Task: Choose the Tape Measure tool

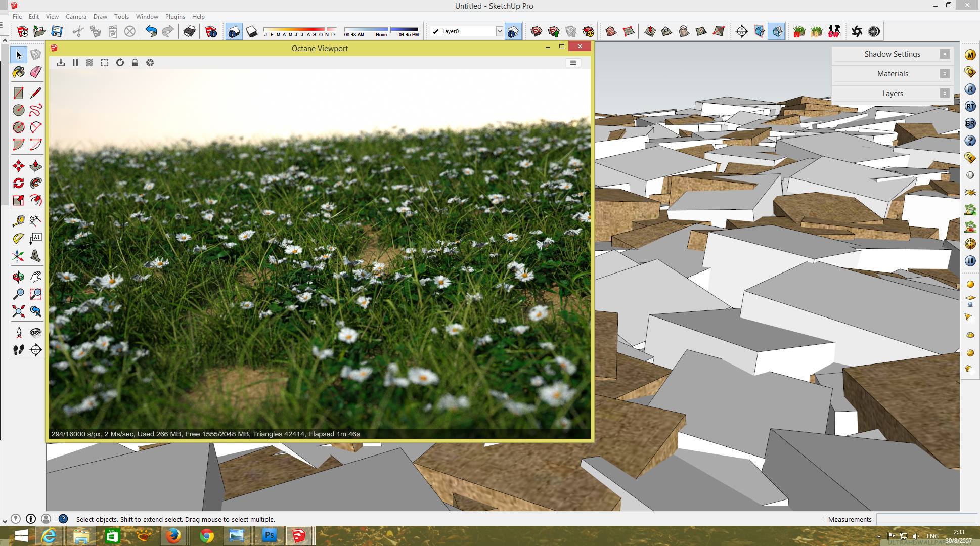Action: pyautogui.click(x=19, y=221)
